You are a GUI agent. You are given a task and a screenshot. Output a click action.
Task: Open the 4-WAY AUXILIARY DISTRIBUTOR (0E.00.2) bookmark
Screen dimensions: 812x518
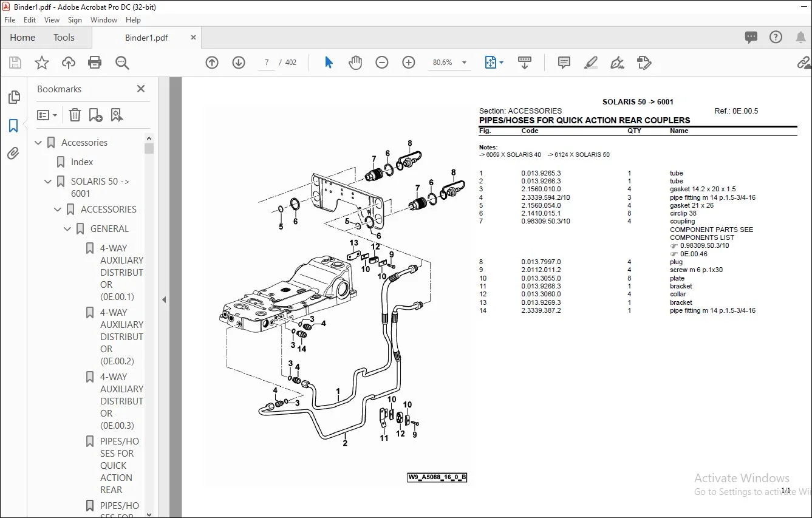click(x=122, y=337)
